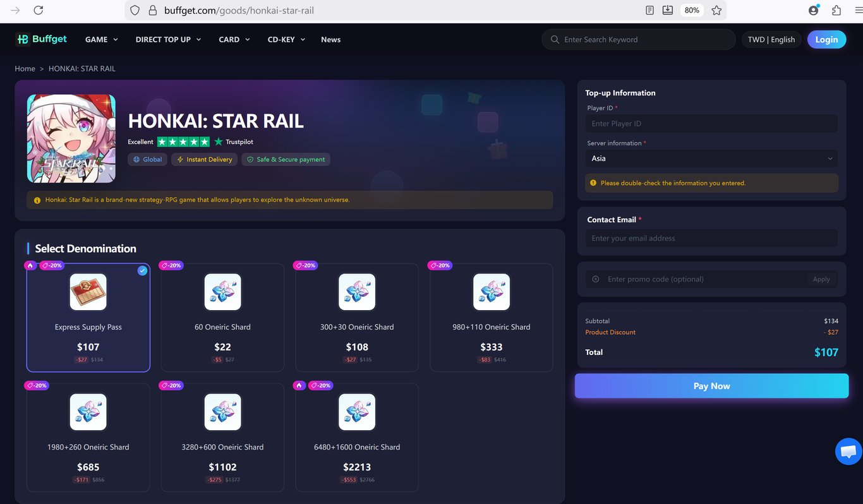
Task: Click the Express Supply Pass item icon
Action: point(88,292)
